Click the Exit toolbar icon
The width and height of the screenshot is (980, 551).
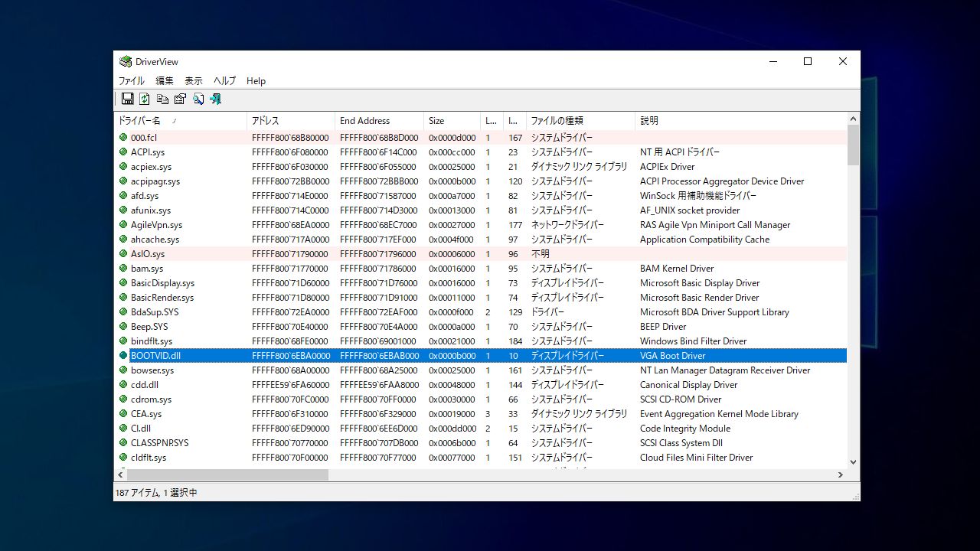(x=216, y=99)
